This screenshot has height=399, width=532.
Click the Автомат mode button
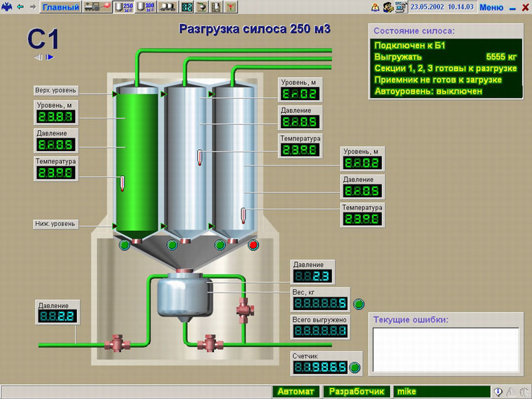[x=295, y=392]
